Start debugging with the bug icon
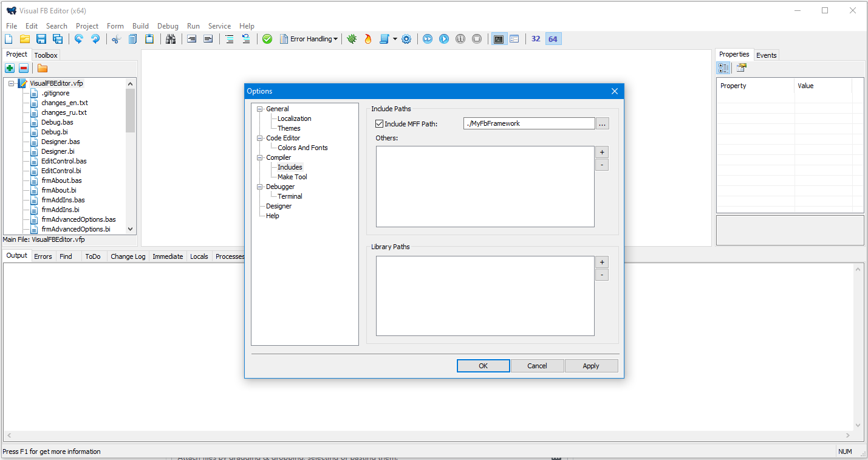 (352, 38)
